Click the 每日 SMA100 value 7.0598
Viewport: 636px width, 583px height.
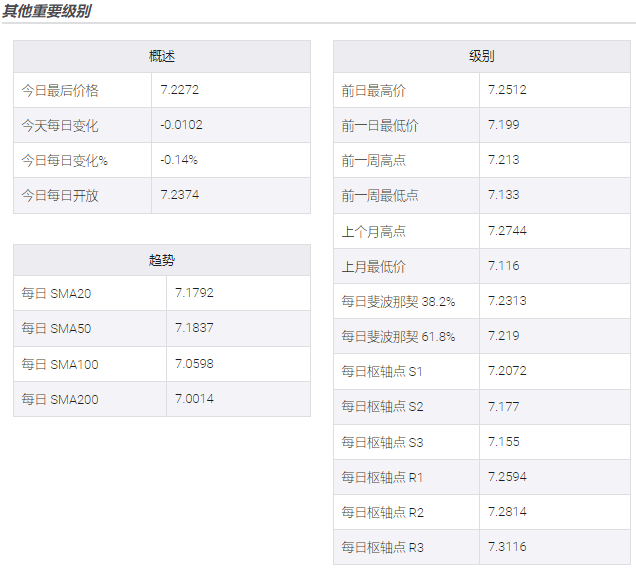194,364
